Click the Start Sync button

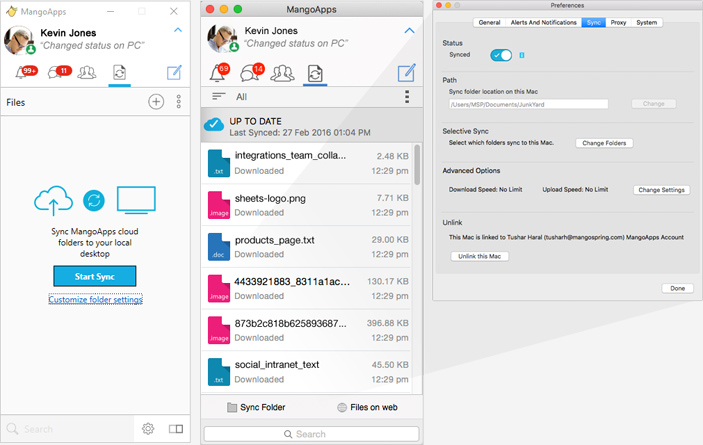click(95, 276)
